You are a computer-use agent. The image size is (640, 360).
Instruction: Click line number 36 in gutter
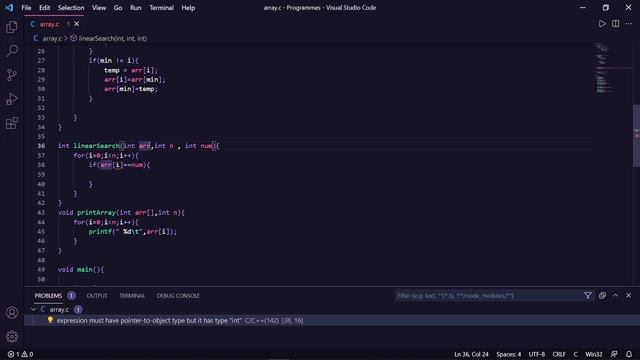coord(41,146)
